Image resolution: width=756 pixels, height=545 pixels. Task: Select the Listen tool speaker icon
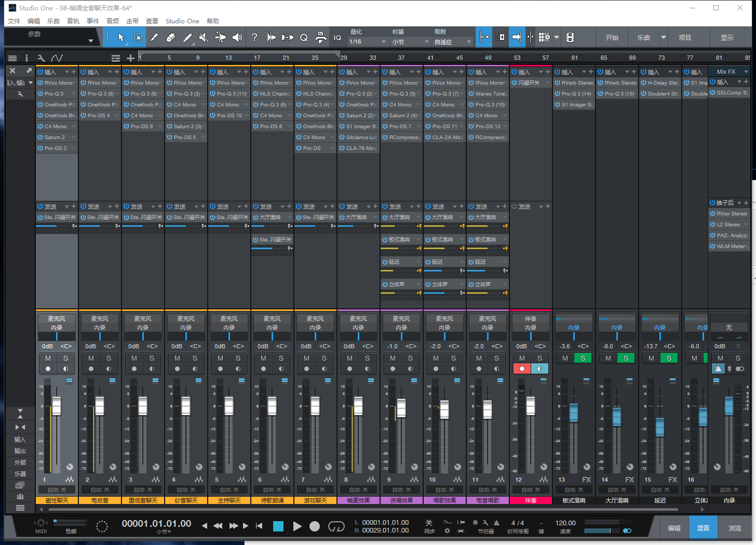pyautogui.click(x=238, y=37)
